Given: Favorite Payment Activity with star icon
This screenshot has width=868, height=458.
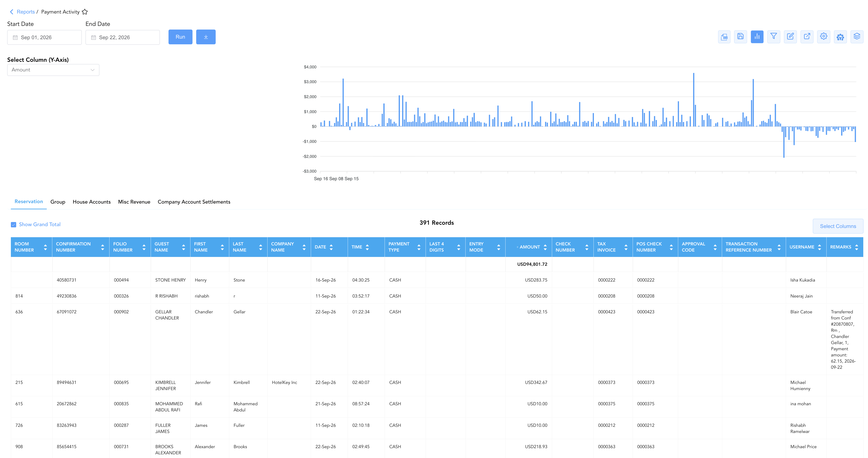Looking at the screenshot, I should click(85, 12).
